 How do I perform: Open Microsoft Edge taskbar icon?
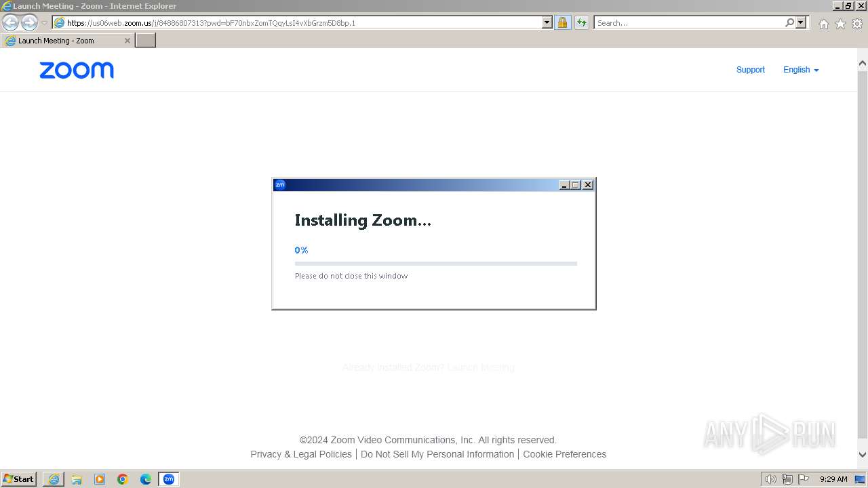pos(146,479)
